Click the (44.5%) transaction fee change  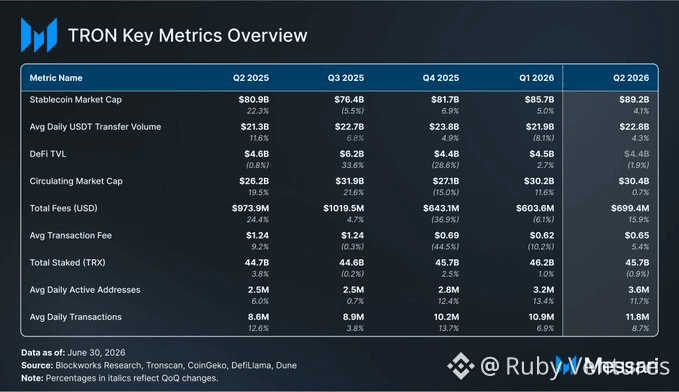coord(446,247)
